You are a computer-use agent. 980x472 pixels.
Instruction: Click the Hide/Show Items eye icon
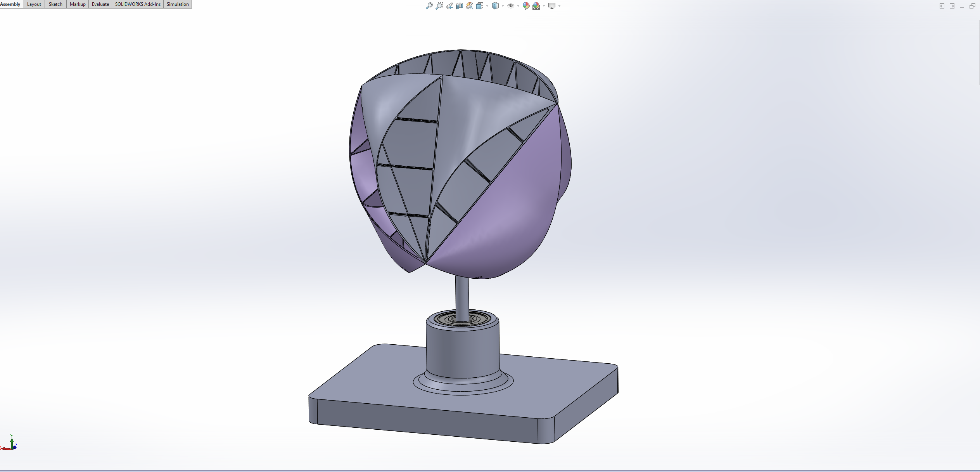coord(511,6)
